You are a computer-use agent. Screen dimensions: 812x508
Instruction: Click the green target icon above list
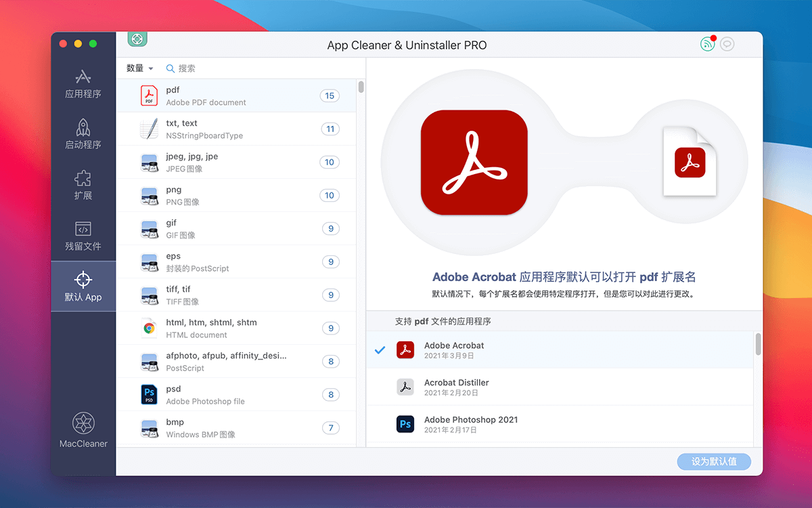[x=137, y=39]
